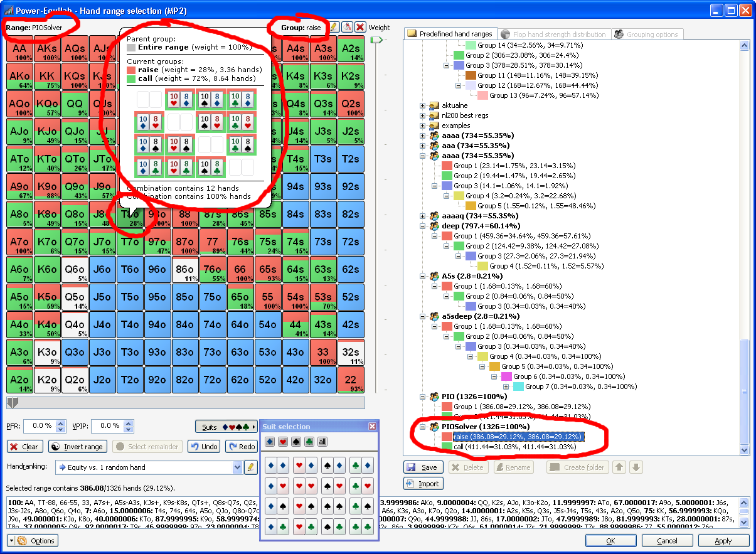Viewport: 756px width, 554px height.
Task: Toggle the heart suit filter in Suit selection
Action: 283,442
